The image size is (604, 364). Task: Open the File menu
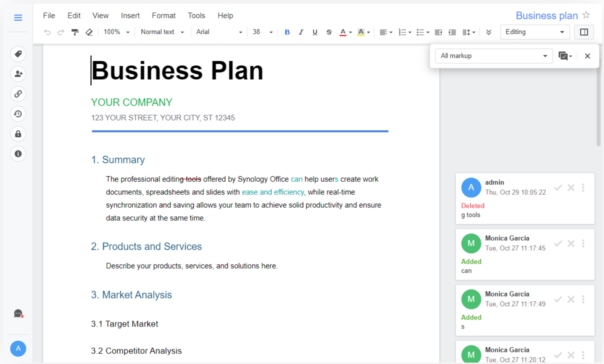point(49,15)
